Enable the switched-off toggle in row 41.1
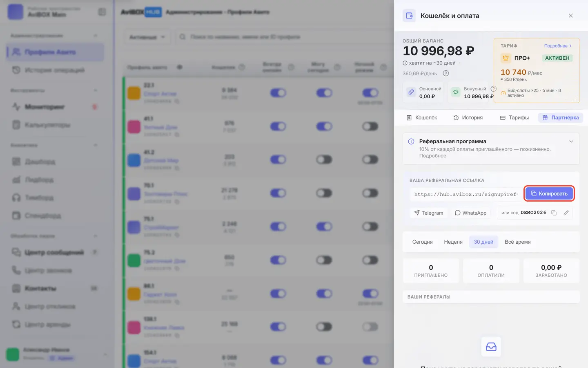This screenshot has height=368, width=588. click(x=370, y=126)
